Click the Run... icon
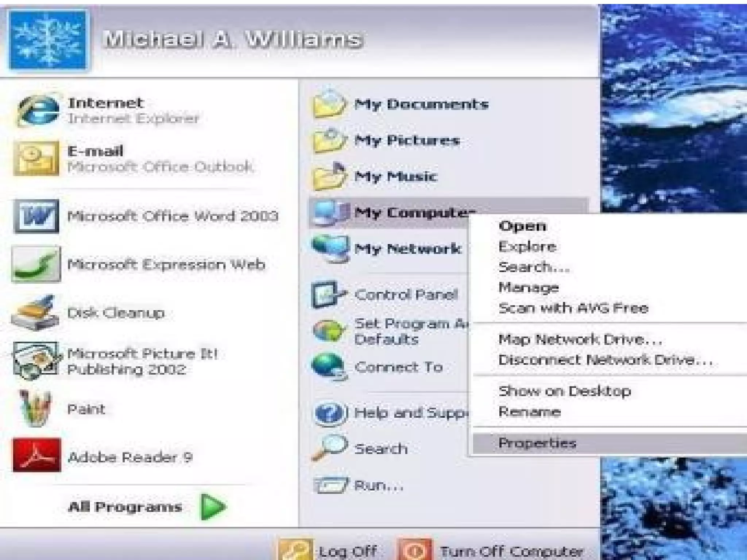 329,485
